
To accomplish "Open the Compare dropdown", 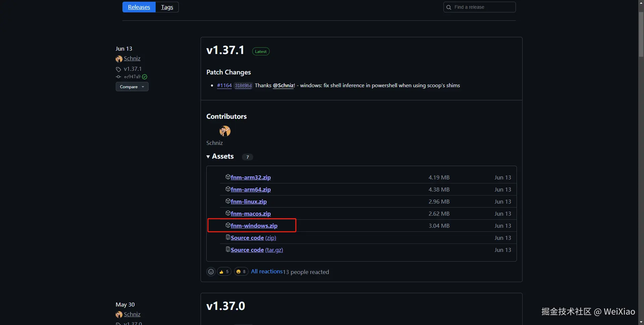I will [x=132, y=87].
